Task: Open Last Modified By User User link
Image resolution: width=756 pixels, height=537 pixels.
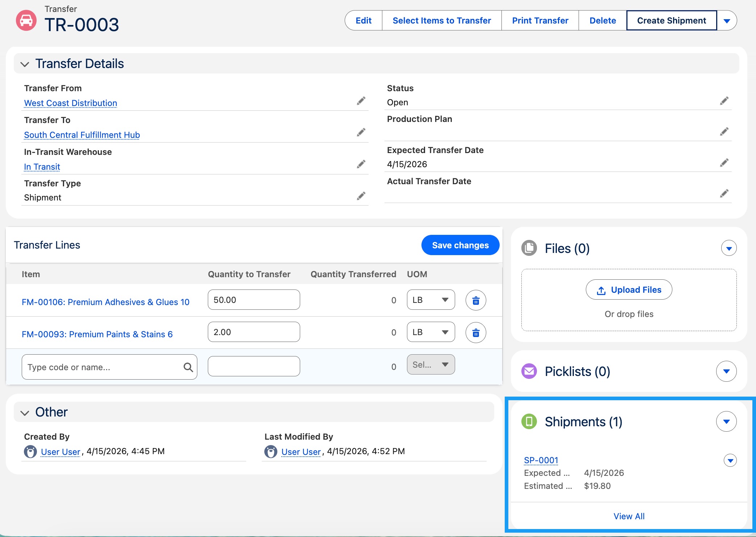Action: pyautogui.click(x=301, y=452)
